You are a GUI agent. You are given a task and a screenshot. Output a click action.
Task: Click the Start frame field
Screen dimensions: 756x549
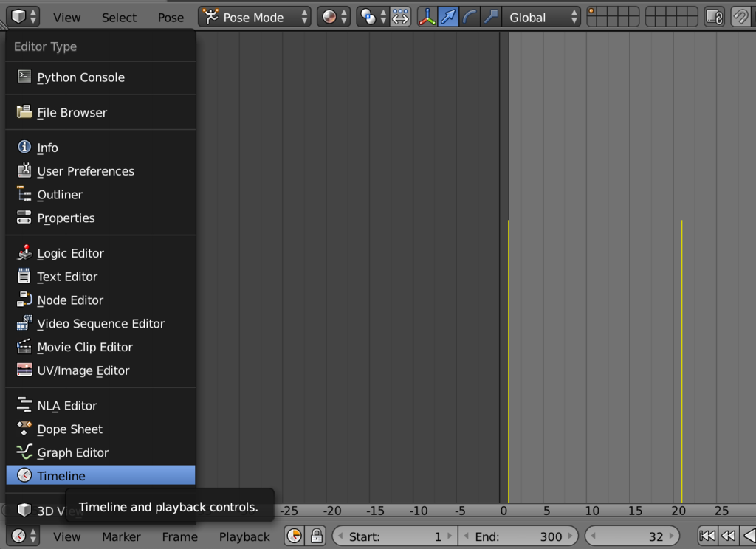[395, 536]
